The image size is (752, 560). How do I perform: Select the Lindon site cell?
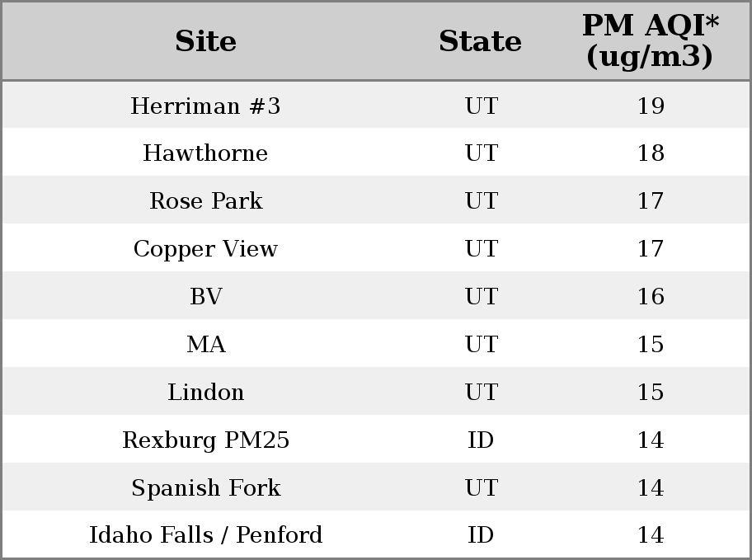click(205, 392)
